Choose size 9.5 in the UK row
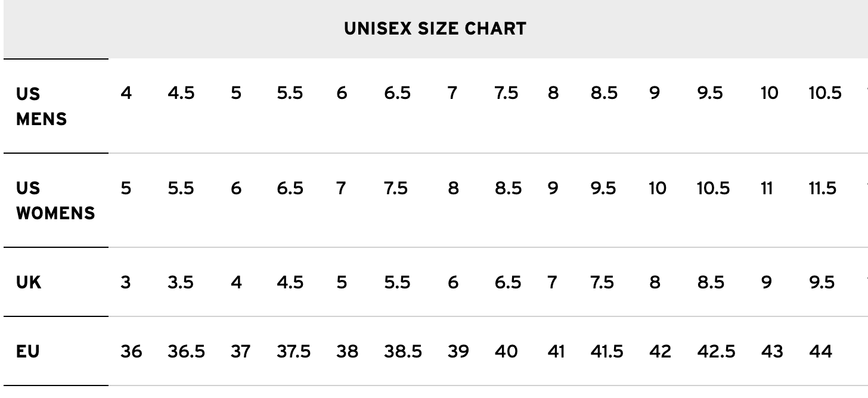The image size is (868, 398). [821, 282]
